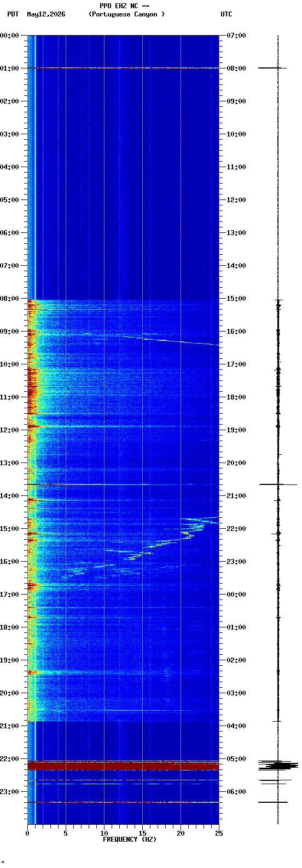Click the 08:00 UTC time label
The width and height of the screenshot is (302, 868).
pyautogui.click(x=236, y=68)
